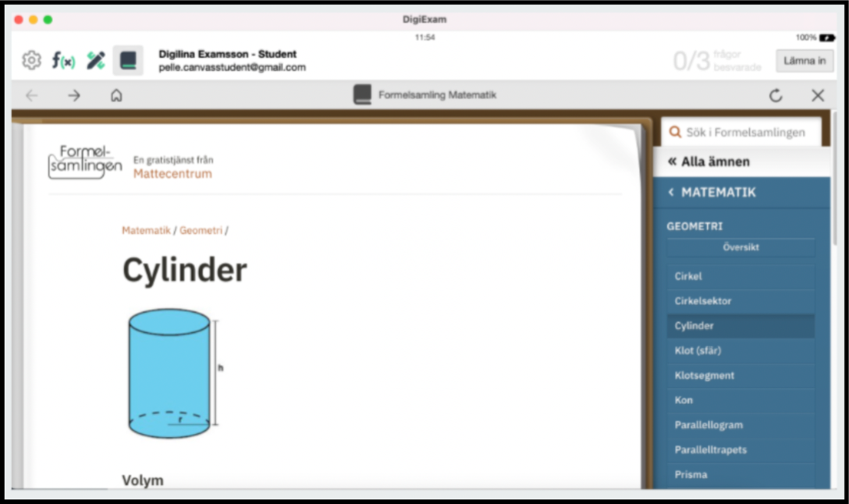Select Cirkelsektor in the sidebar
Image resolution: width=849 pixels, height=504 pixels.
point(741,301)
